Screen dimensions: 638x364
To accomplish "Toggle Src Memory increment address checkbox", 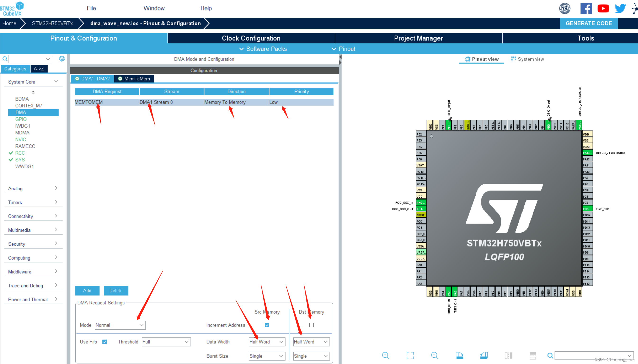I will point(267,325).
